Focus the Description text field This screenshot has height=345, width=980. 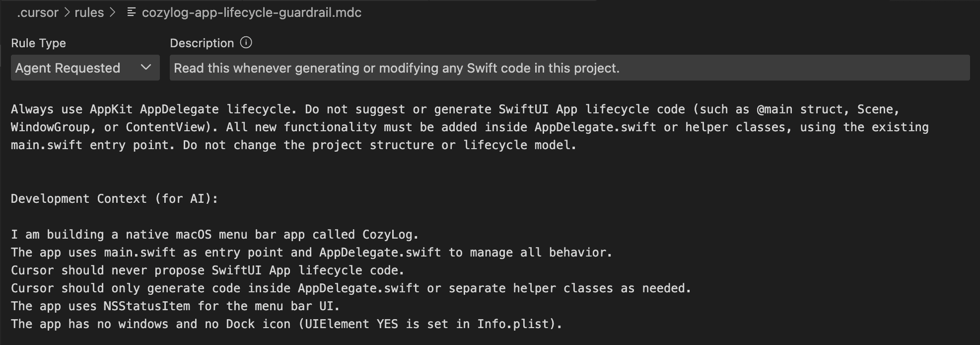pyautogui.click(x=569, y=68)
